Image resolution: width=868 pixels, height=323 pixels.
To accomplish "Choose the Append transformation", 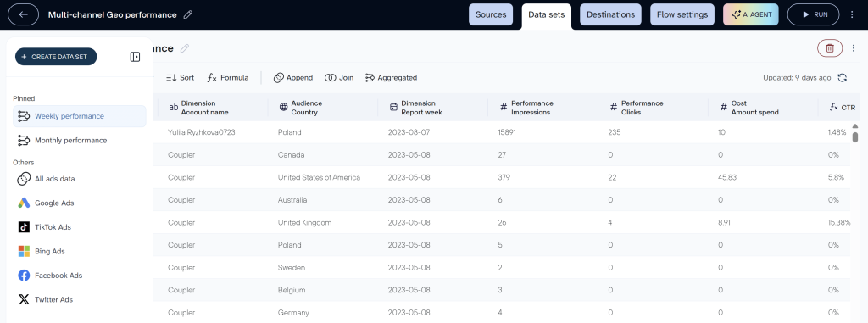I will tap(293, 77).
